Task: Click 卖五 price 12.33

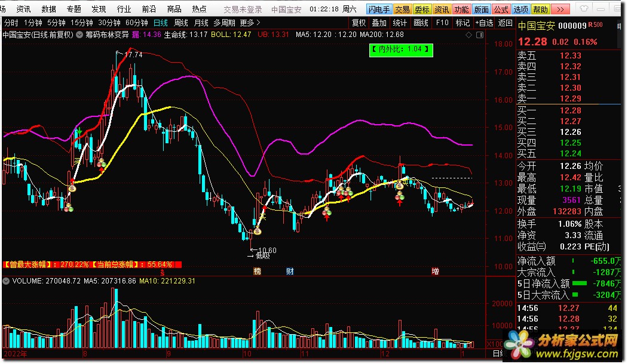Action: [570, 55]
